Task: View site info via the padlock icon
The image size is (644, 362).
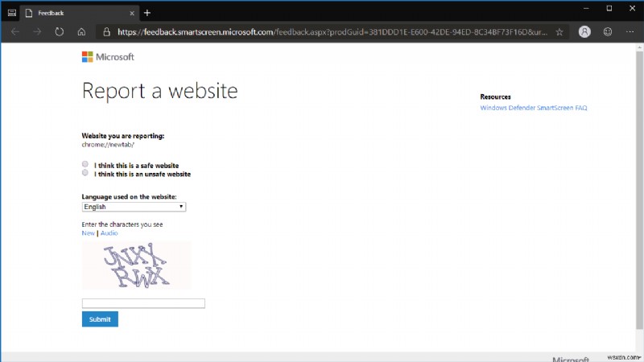Action: click(107, 31)
